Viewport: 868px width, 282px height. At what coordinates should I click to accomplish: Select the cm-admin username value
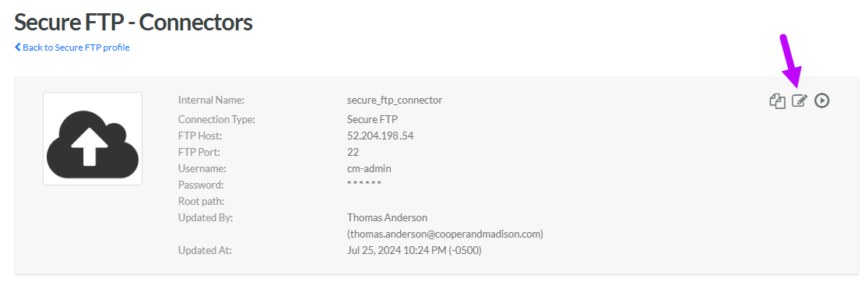tap(369, 168)
